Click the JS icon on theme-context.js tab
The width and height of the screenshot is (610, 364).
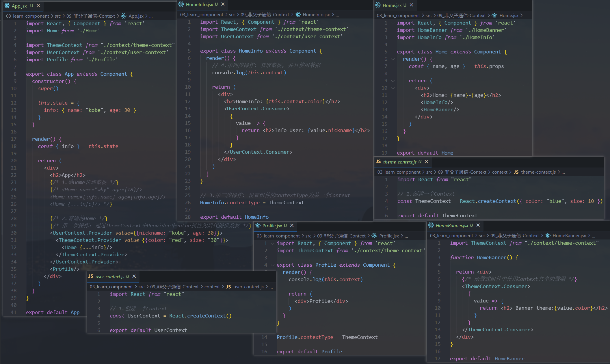point(378,161)
